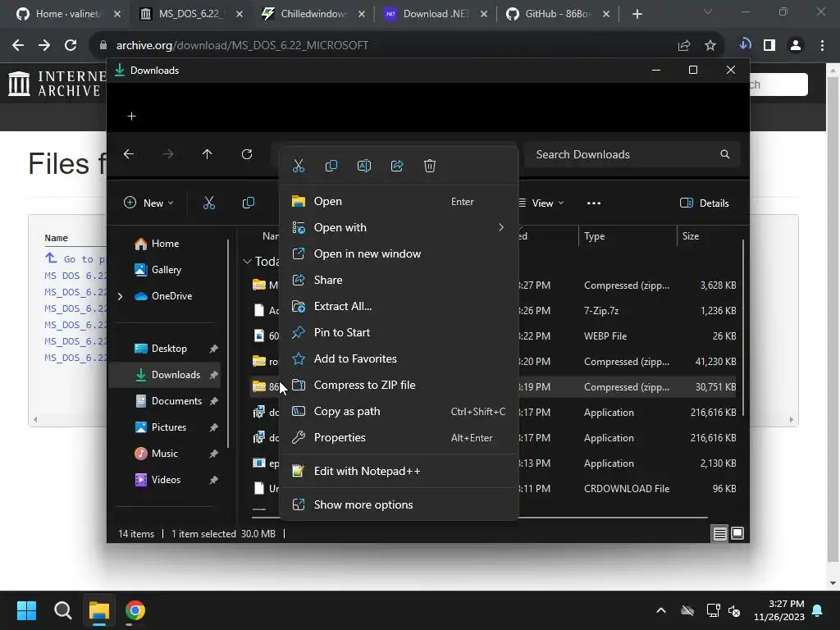The height and width of the screenshot is (630, 840).
Task: Click the Search Downloads field
Action: click(632, 155)
